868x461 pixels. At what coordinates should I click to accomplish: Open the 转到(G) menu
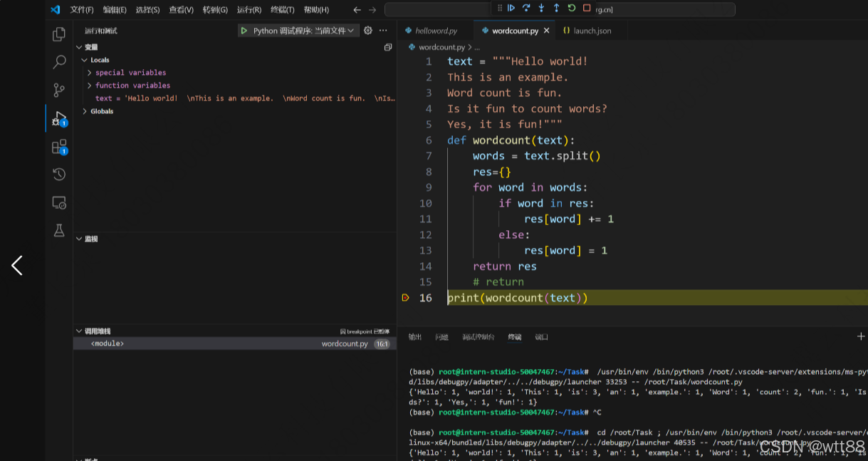(x=215, y=10)
